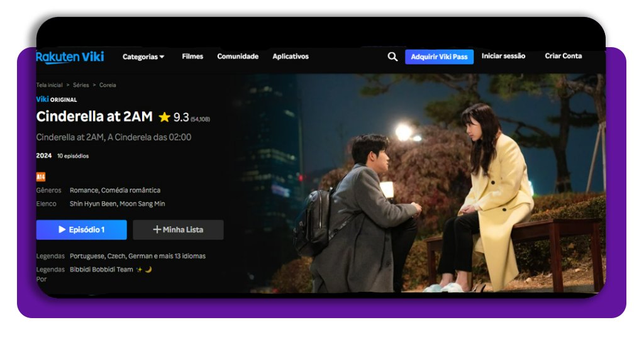The image size is (644, 337).
Task: Open Séries breadcrumb link
Action: tap(81, 85)
